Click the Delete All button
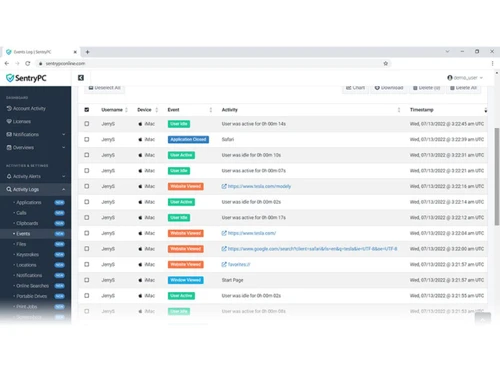The image size is (500, 375). point(463,88)
